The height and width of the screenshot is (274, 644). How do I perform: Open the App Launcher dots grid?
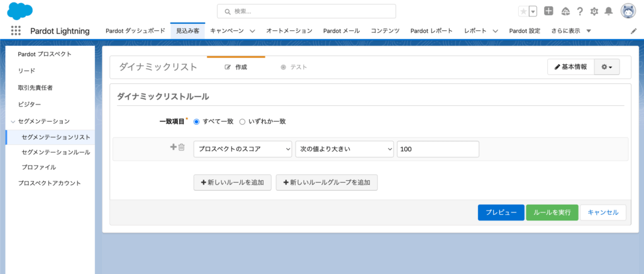point(16,31)
